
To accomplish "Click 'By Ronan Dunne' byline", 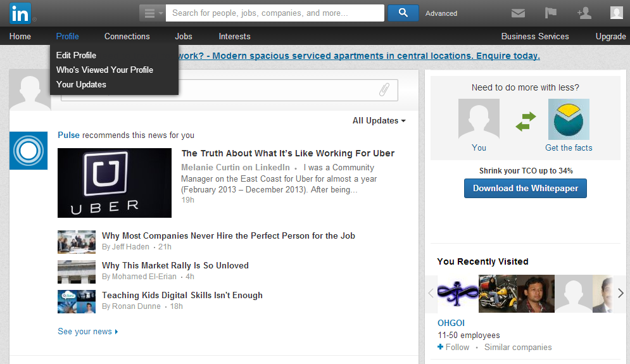I will pos(131,306).
